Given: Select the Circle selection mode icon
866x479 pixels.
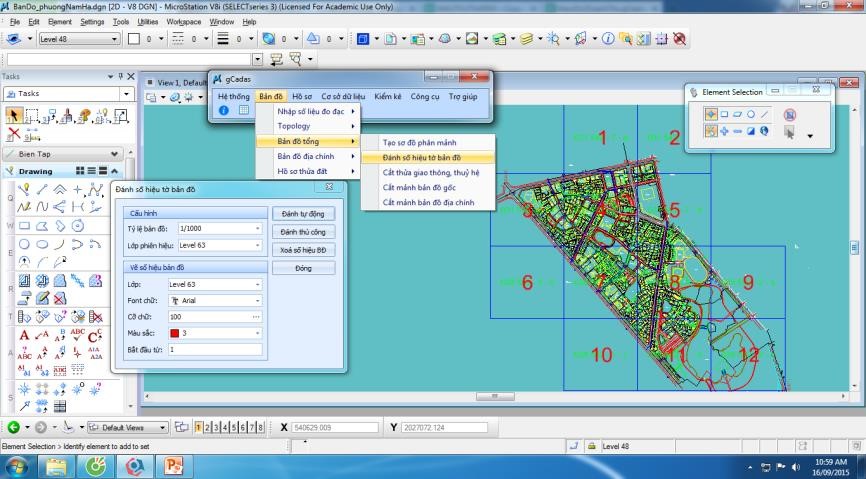Looking at the screenshot, I should pyautogui.click(x=751, y=114).
